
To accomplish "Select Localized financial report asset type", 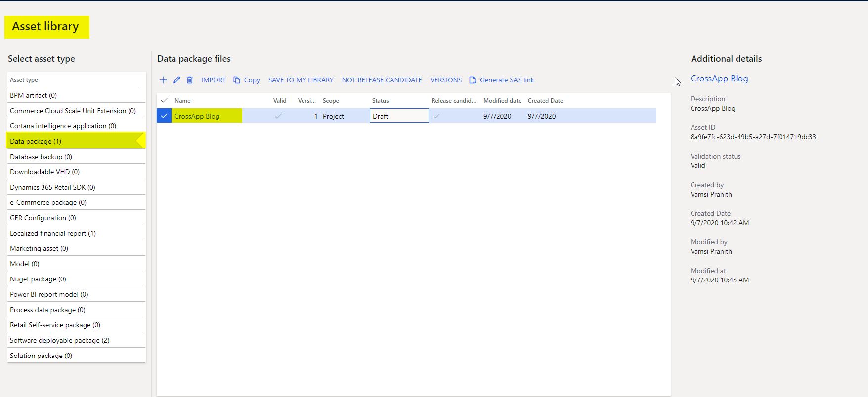I will (53, 233).
